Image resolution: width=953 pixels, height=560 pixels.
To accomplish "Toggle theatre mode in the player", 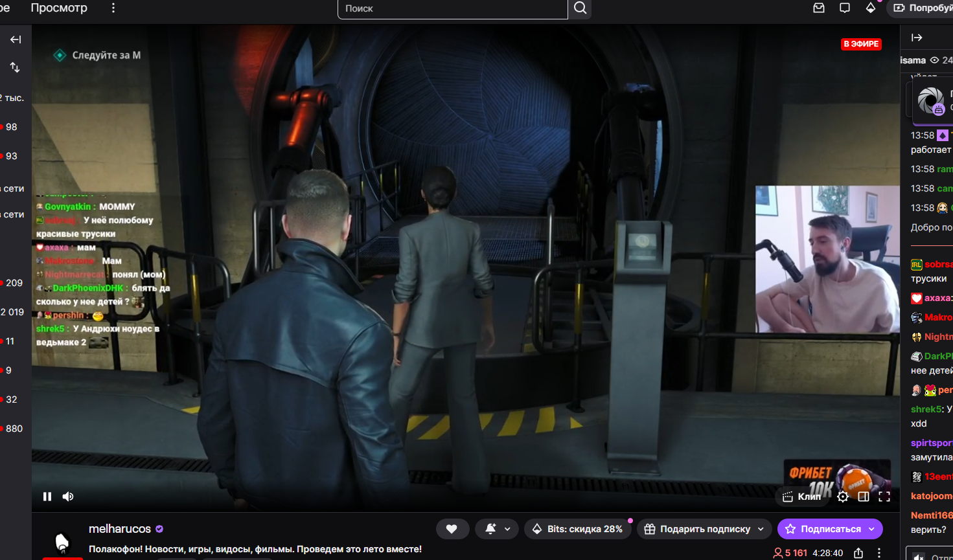I will click(864, 497).
